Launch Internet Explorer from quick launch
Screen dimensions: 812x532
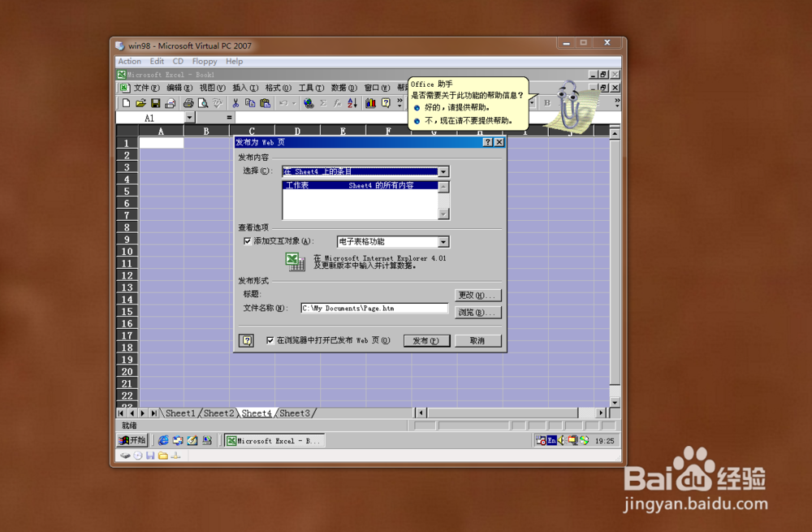pos(163,440)
